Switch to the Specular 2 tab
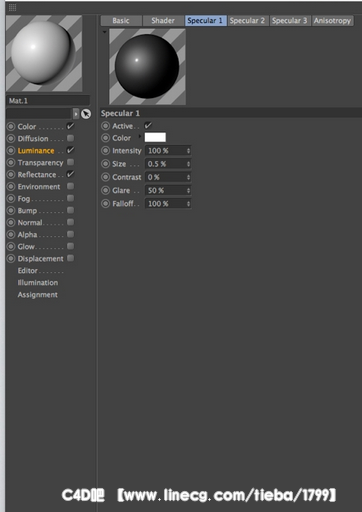362x512 pixels. click(247, 21)
